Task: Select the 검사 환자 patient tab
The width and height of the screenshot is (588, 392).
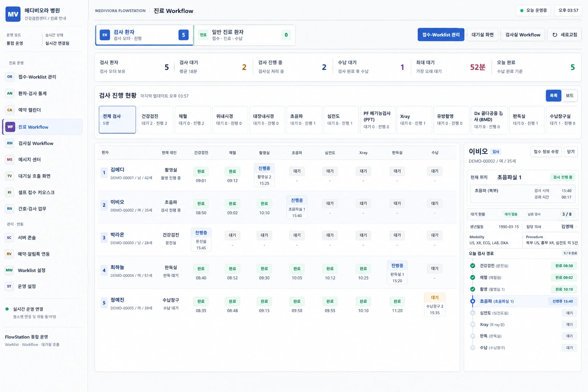Action: (x=144, y=35)
